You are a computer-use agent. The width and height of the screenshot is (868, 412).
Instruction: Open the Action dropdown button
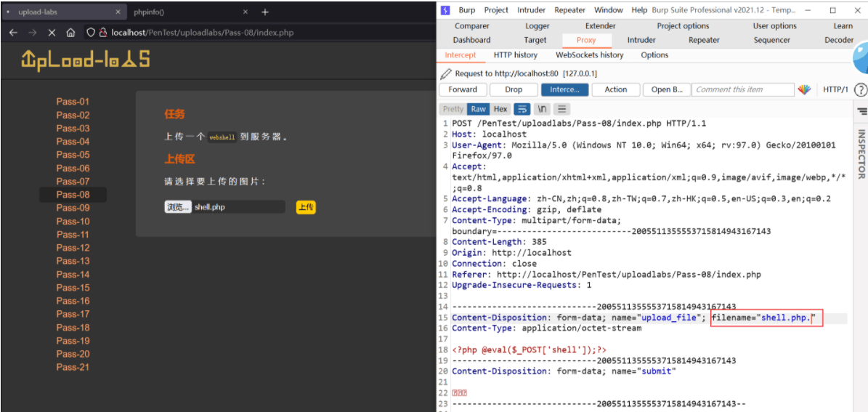click(615, 89)
